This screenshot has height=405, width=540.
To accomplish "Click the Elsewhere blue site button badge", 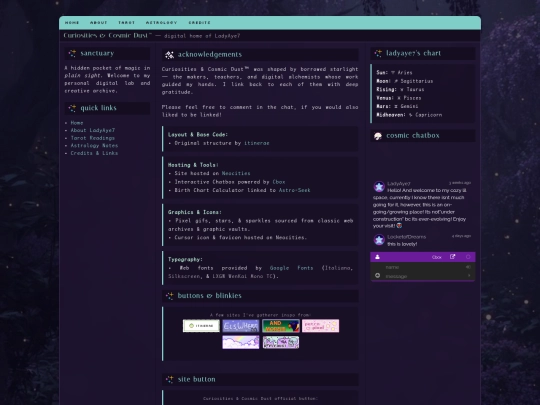I will pyautogui.click(x=241, y=326).
